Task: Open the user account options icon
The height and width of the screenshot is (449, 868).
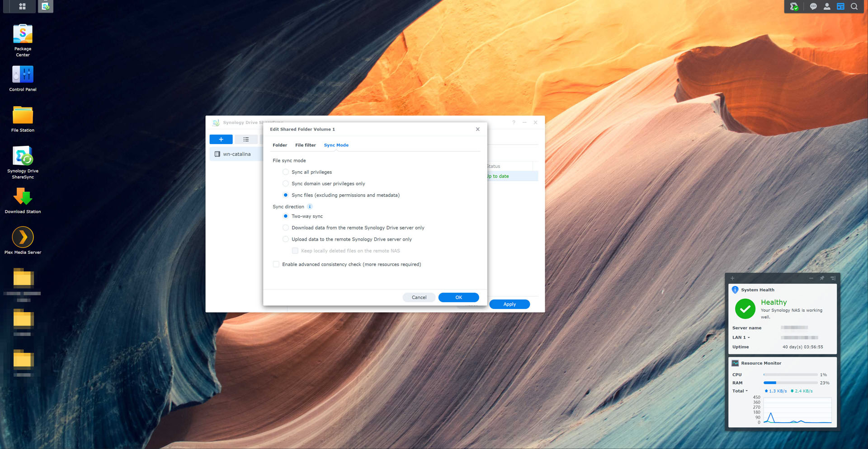Action: 827,6
